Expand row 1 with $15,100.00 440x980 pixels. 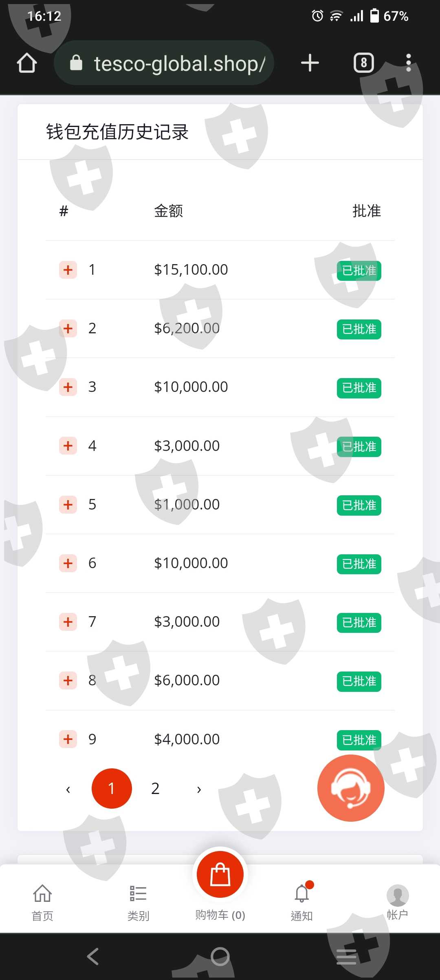click(x=68, y=270)
